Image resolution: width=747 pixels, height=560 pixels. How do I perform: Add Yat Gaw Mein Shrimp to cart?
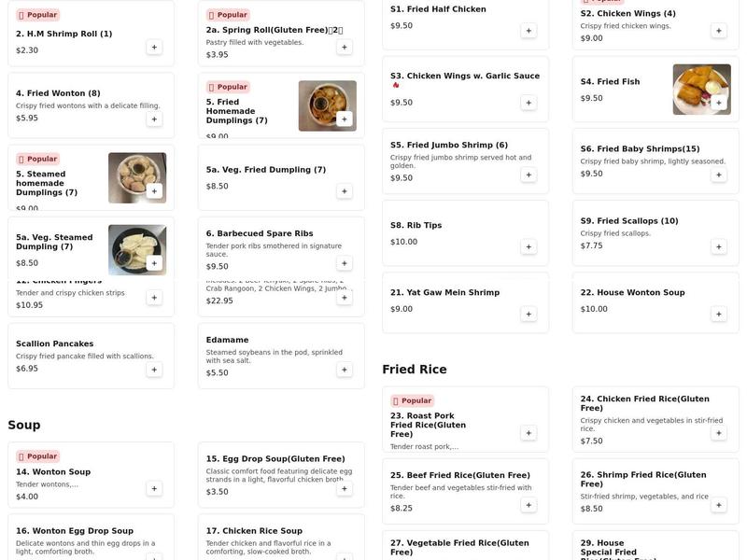click(x=529, y=314)
